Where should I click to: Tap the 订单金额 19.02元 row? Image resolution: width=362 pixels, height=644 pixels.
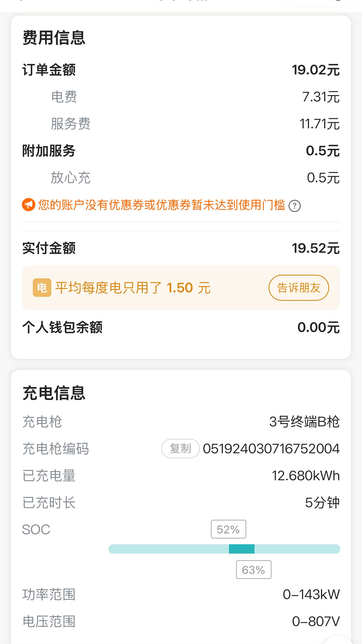pos(181,70)
